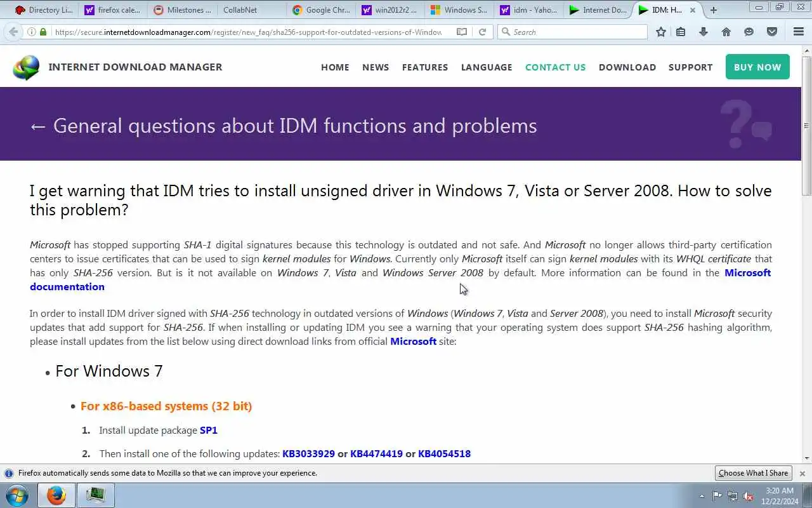Image resolution: width=812 pixels, height=508 pixels.
Task: Open the Downloads arrow icon
Action: pos(703,32)
